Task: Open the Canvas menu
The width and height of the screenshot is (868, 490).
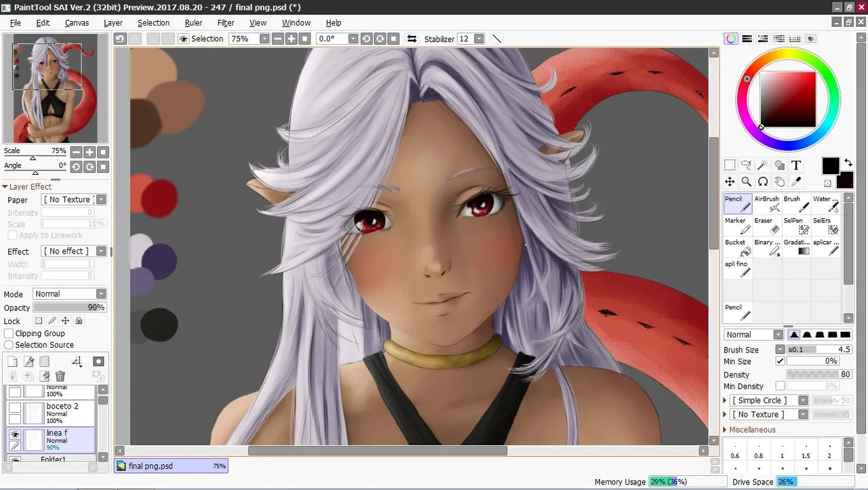Action: tap(77, 22)
